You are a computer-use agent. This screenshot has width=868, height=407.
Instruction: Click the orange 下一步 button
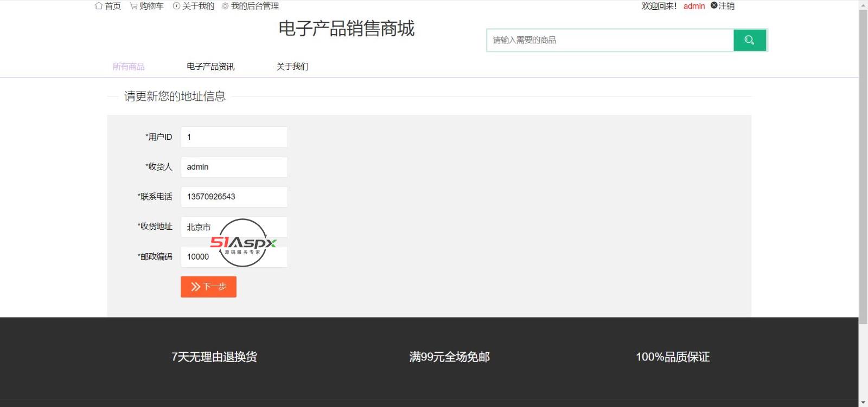click(208, 287)
